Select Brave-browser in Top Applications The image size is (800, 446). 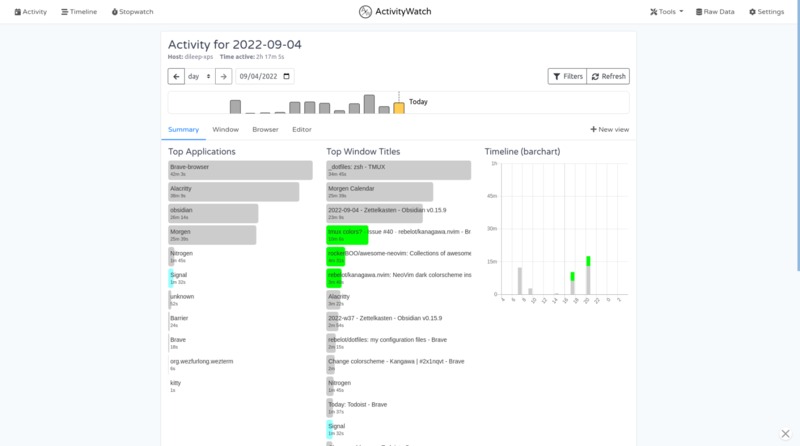coord(240,170)
